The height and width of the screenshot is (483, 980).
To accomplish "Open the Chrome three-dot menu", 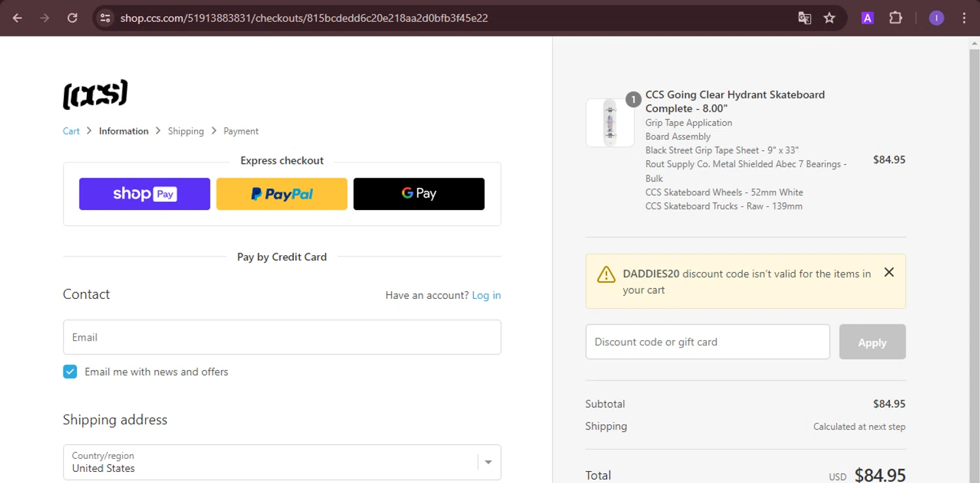I will click(964, 18).
